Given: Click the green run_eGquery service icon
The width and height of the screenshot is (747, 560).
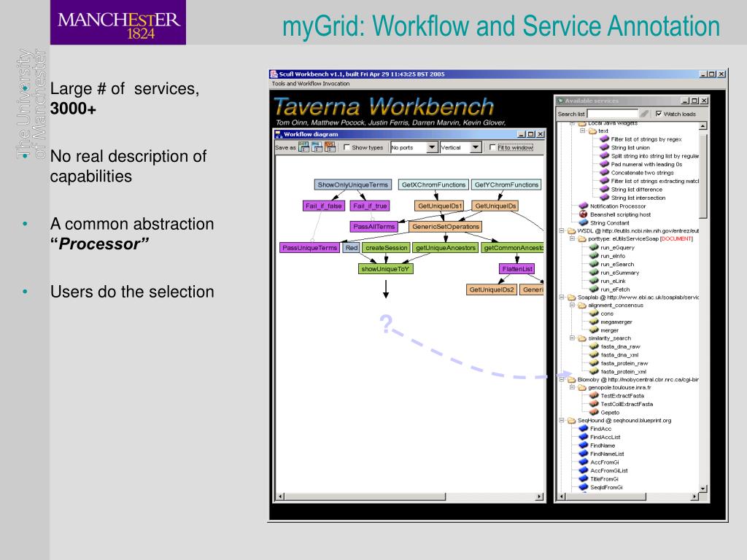Looking at the screenshot, I should point(594,247).
